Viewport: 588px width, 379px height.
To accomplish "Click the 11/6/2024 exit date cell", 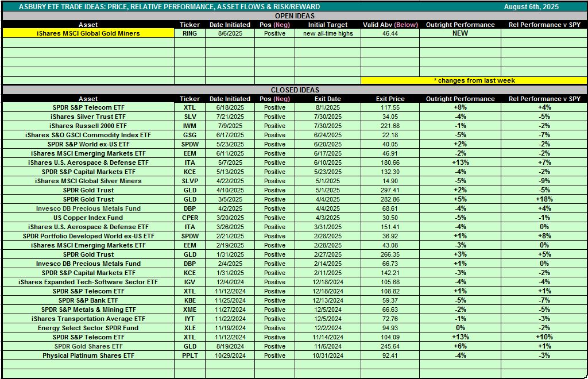I will coord(328,346).
